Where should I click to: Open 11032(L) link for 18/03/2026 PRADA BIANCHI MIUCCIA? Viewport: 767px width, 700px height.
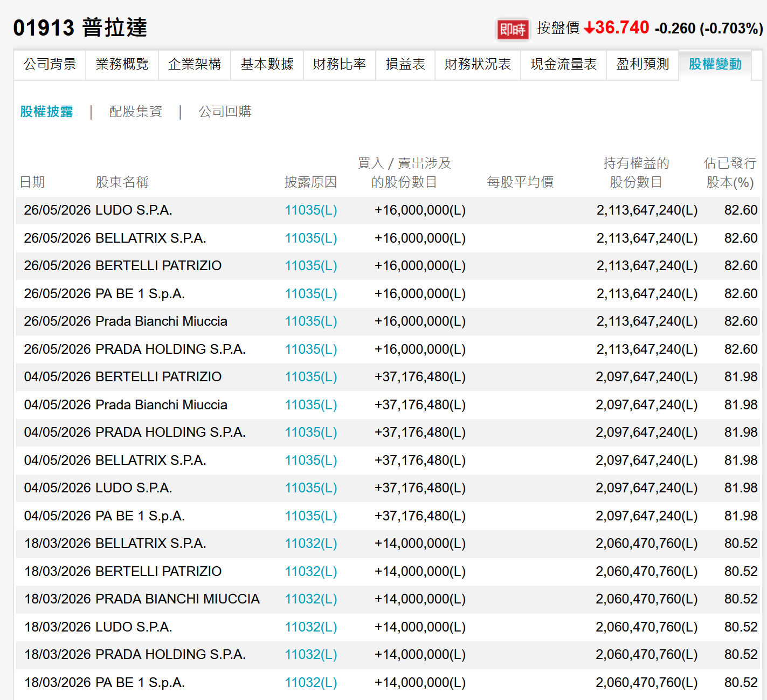[311, 599]
